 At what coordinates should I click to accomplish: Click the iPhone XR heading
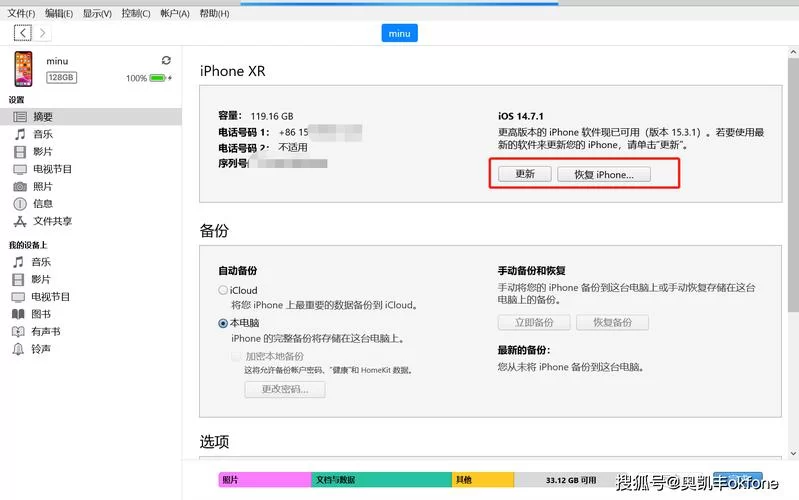(x=232, y=71)
